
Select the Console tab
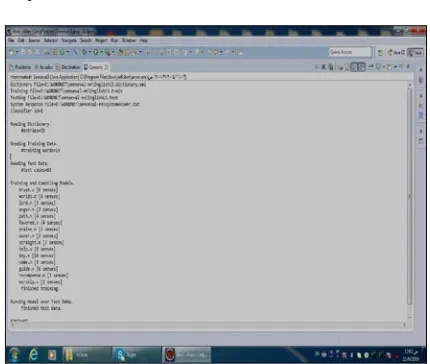[x=96, y=67]
